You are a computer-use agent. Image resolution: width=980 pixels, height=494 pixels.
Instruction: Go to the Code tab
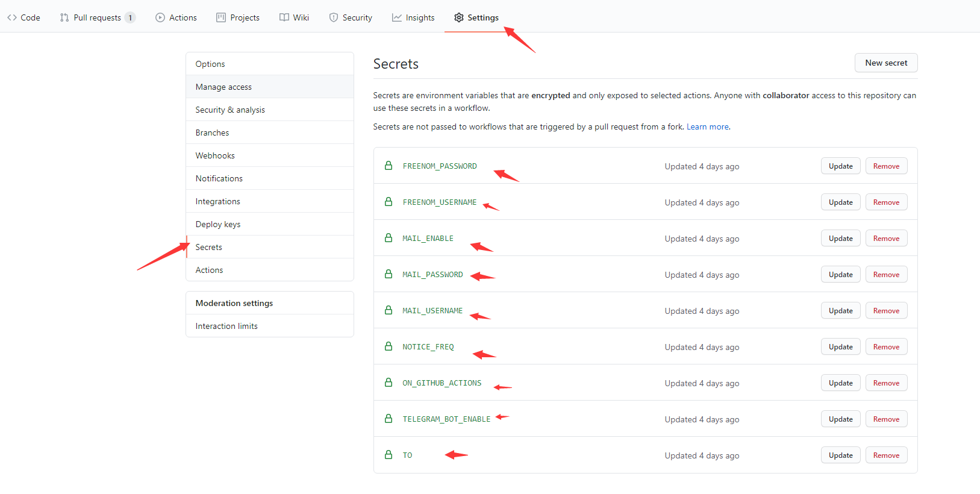[24, 17]
